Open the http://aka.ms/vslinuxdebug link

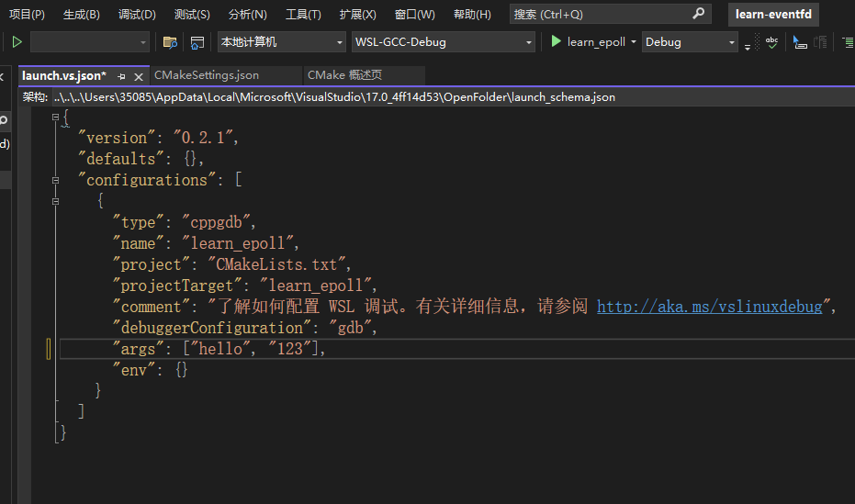click(x=709, y=307)
